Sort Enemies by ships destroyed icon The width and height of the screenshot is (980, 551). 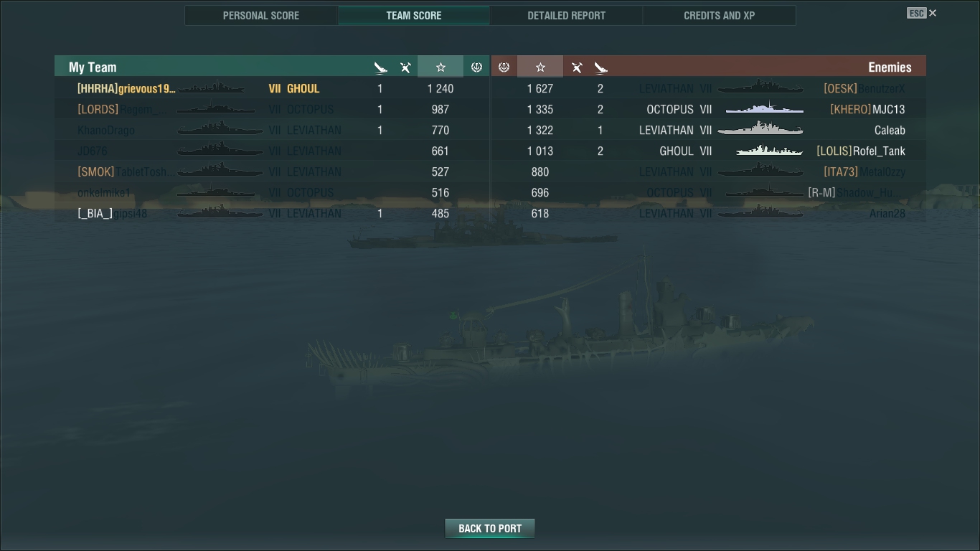point(601,67)
